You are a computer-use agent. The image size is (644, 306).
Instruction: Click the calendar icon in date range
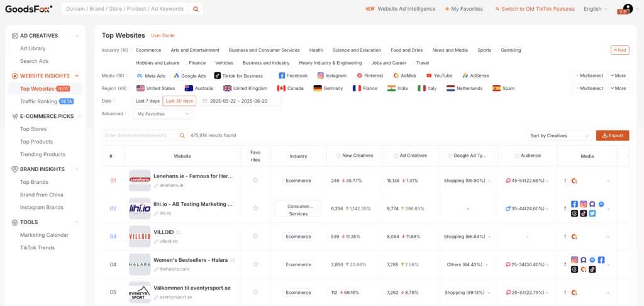click(x=205, y=101)
